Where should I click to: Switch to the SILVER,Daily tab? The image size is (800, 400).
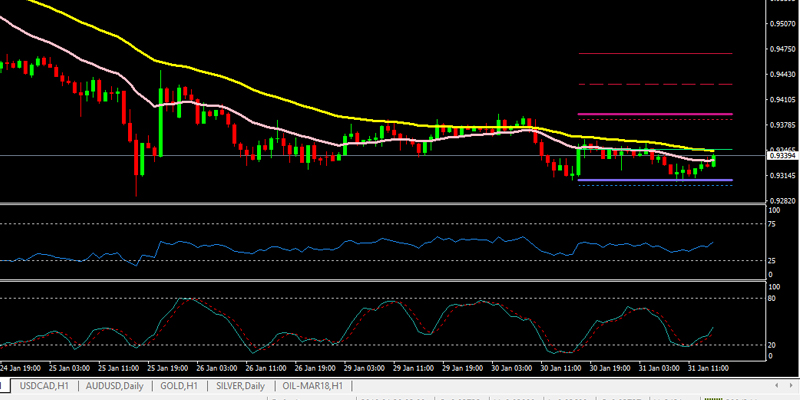point(242,386)
